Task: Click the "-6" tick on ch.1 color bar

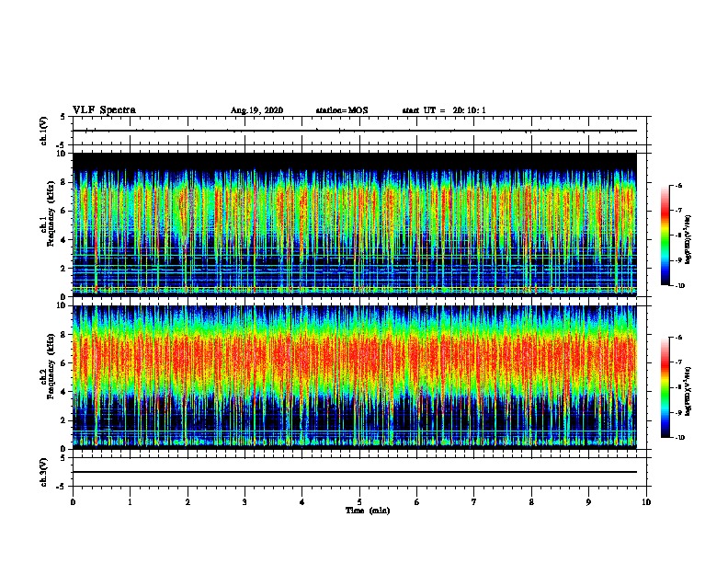Action: pyautogui.click(x=678, y=186)
